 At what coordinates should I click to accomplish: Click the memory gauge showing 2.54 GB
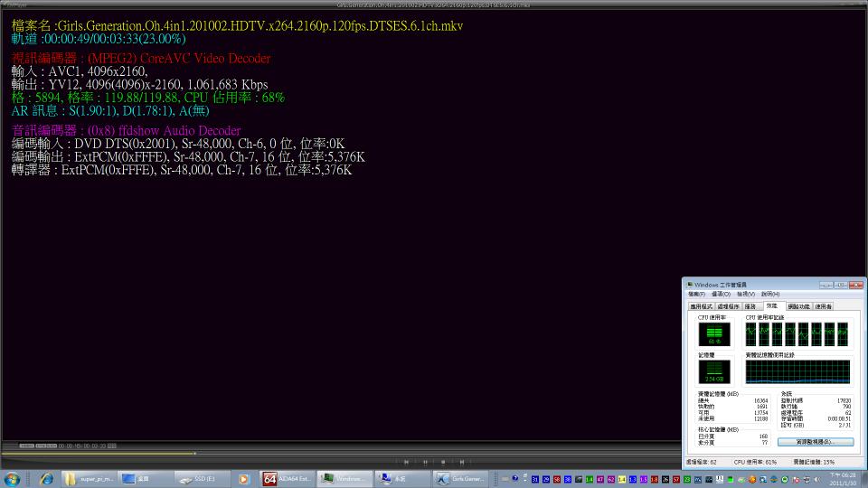(x=714, y=372)
